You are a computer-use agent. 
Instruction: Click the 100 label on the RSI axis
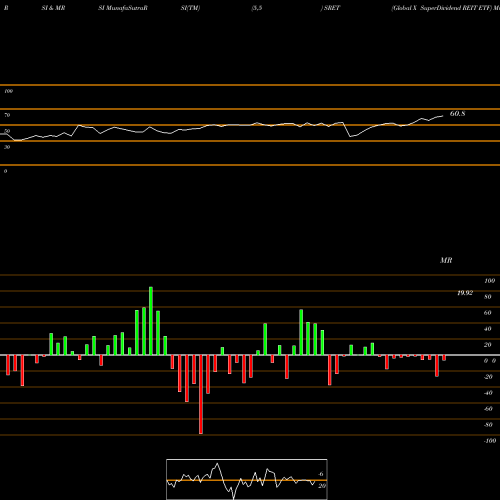click(8, 91)
